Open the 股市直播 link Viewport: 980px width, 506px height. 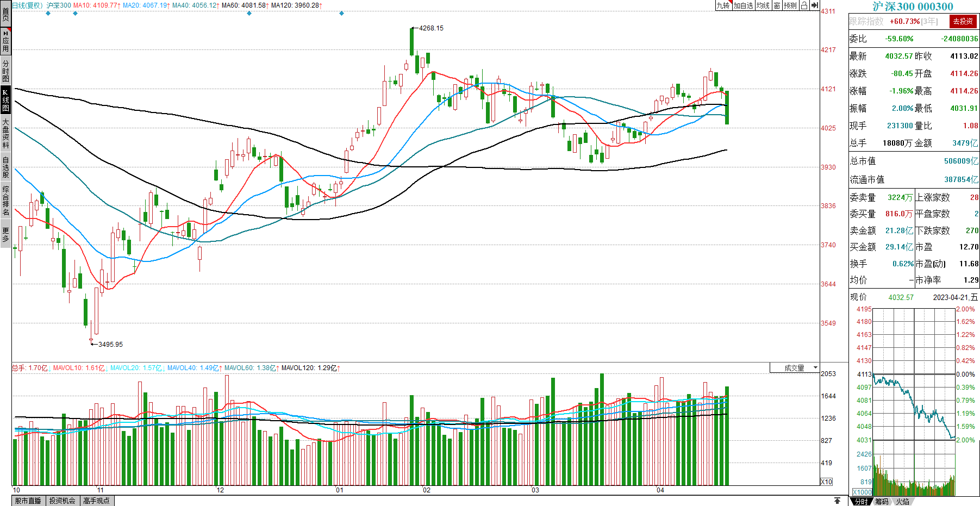[x=28, y=501]
